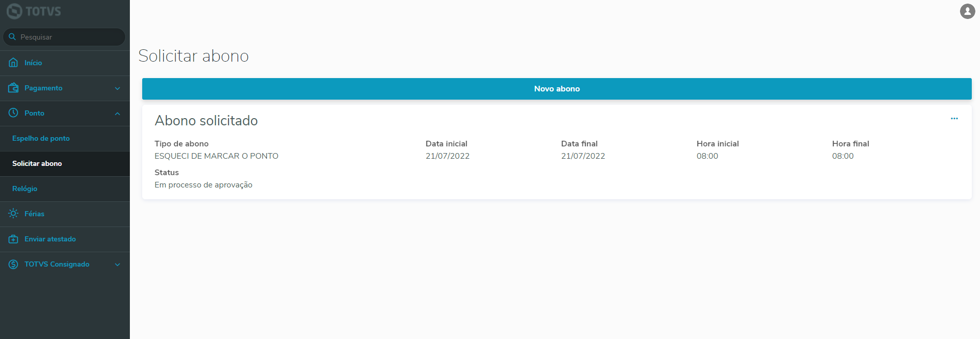The width and height of the screenshot is (980, 339).
Task: Click the Pagamento wallet icon
Action: click(x=13, y=88)
